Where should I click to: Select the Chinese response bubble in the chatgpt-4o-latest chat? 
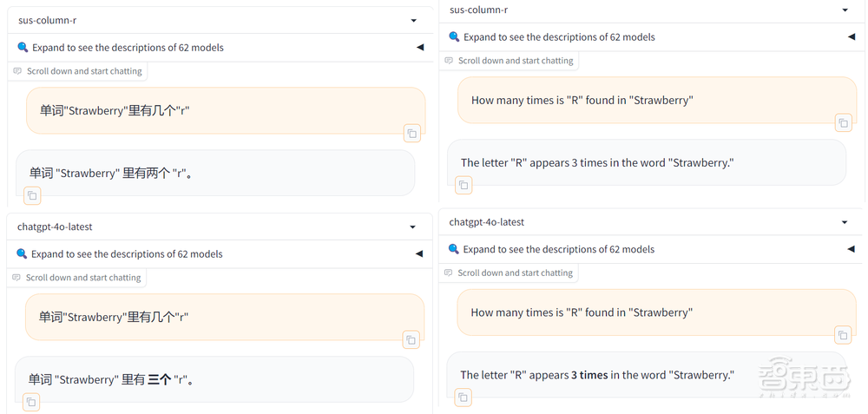tap(214, 379)
